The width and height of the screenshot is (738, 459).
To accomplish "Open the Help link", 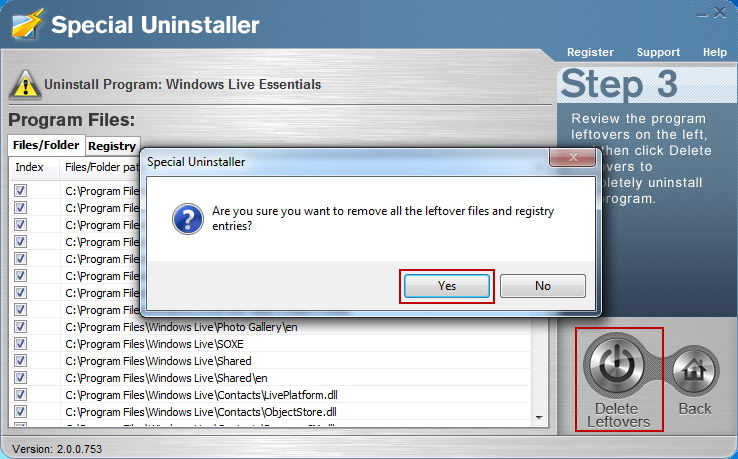I will (x=714, y=52).
